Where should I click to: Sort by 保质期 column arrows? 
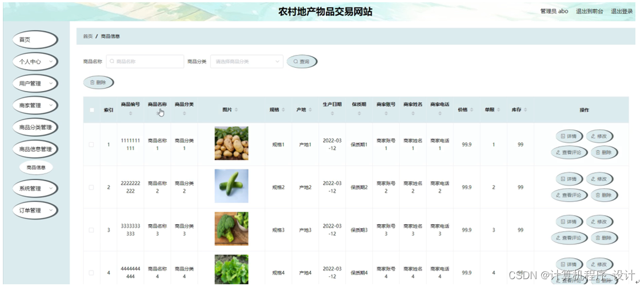coord(359,113)
